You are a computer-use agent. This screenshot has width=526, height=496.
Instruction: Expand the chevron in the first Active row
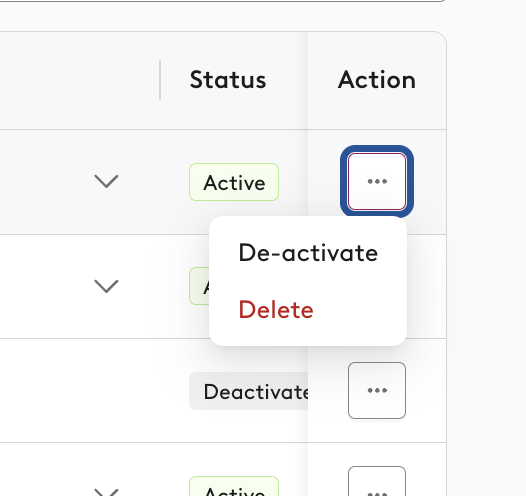click(106, 181)
